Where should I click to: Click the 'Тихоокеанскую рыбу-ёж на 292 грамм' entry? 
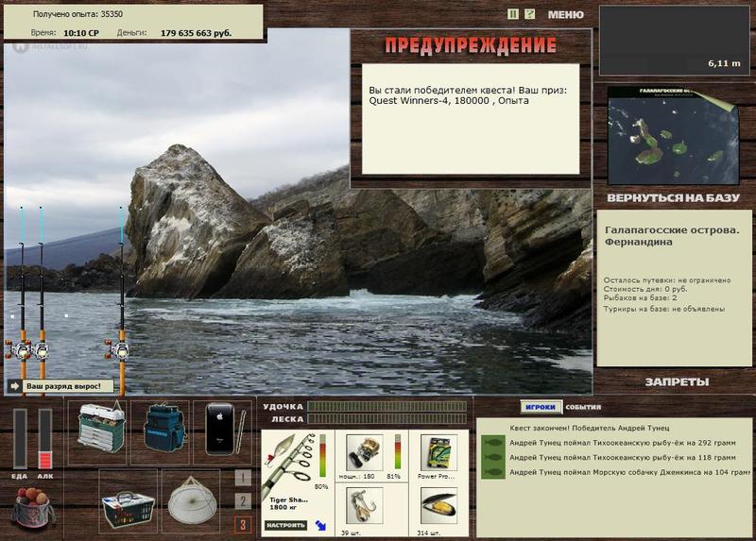tap(623, 442)
